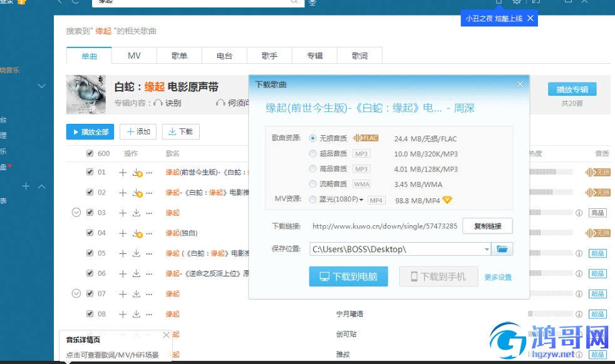
Task: Switch to the 专辑 tab
Action: pyautogui.click(x=314, y=56)
